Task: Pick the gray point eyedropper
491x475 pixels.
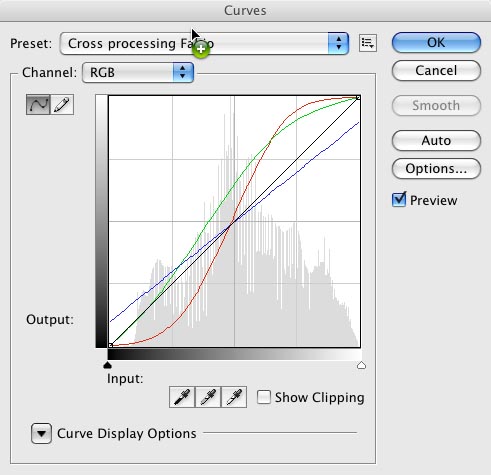Action: [x=208, y=397]
